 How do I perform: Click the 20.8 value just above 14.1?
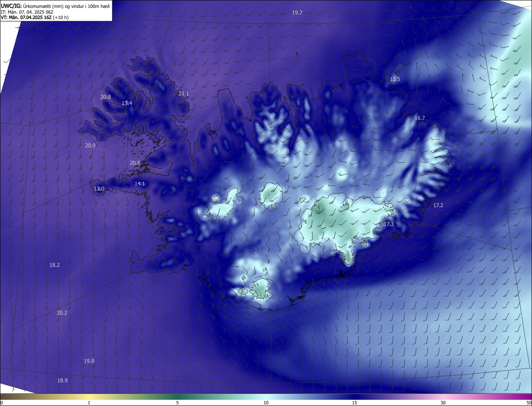tap(135, 163)
